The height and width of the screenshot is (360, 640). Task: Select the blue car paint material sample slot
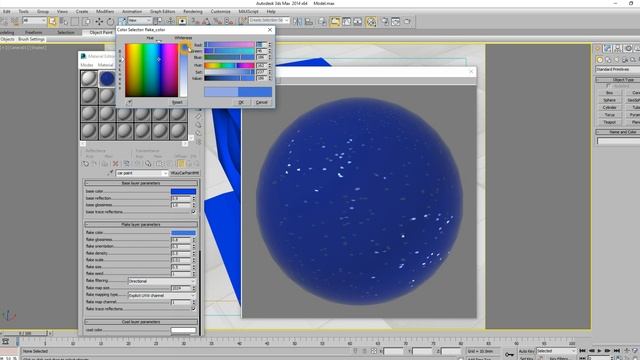point(107,78)
